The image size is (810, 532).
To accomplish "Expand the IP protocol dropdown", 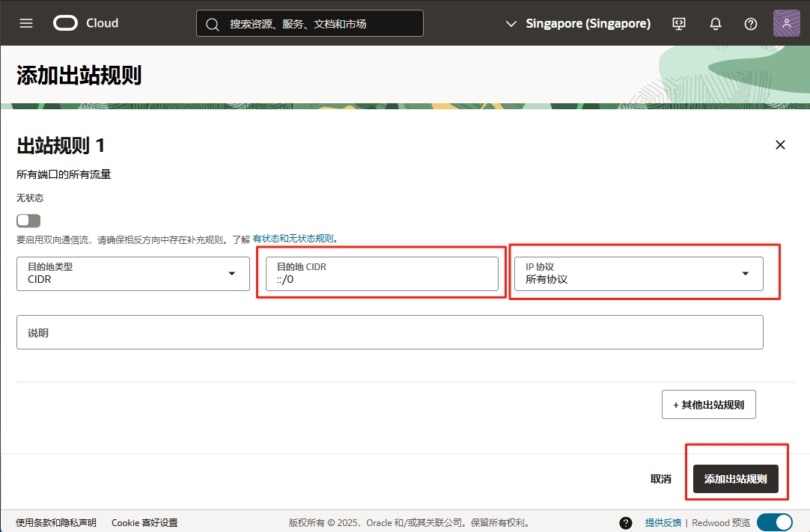I will 639,274.
